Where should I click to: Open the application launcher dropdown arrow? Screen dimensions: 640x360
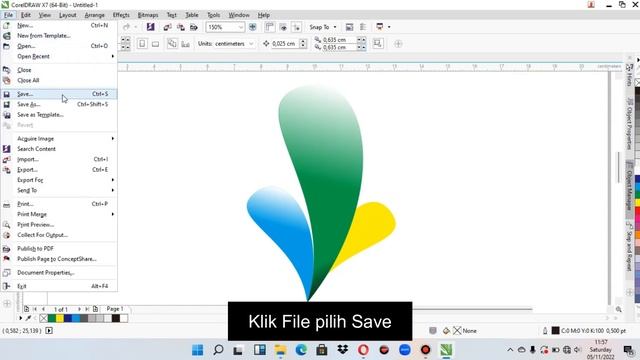coord(389,27)
